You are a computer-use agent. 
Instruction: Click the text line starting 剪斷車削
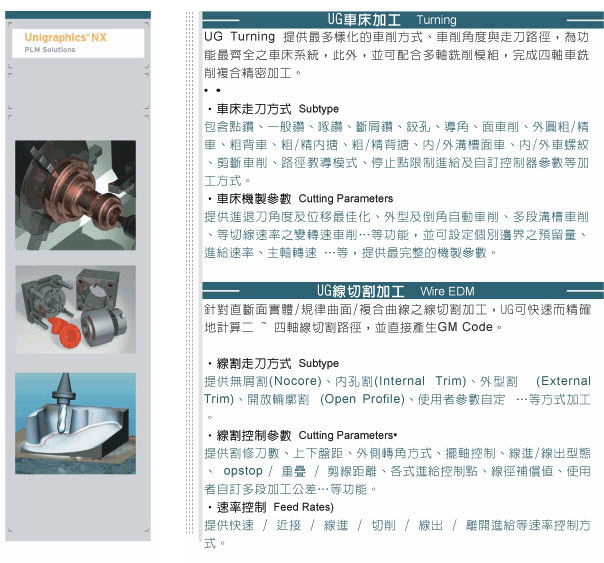click(x=396, y=163)
